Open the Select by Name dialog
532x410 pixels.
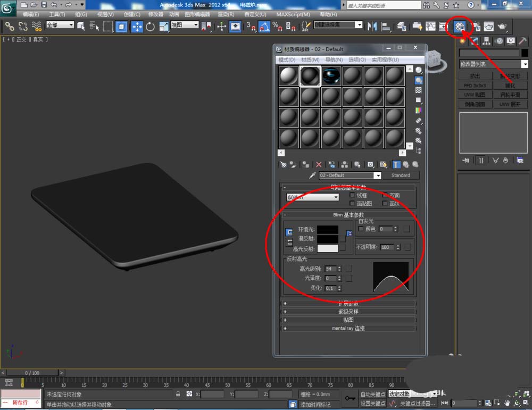tap(94, 27)
